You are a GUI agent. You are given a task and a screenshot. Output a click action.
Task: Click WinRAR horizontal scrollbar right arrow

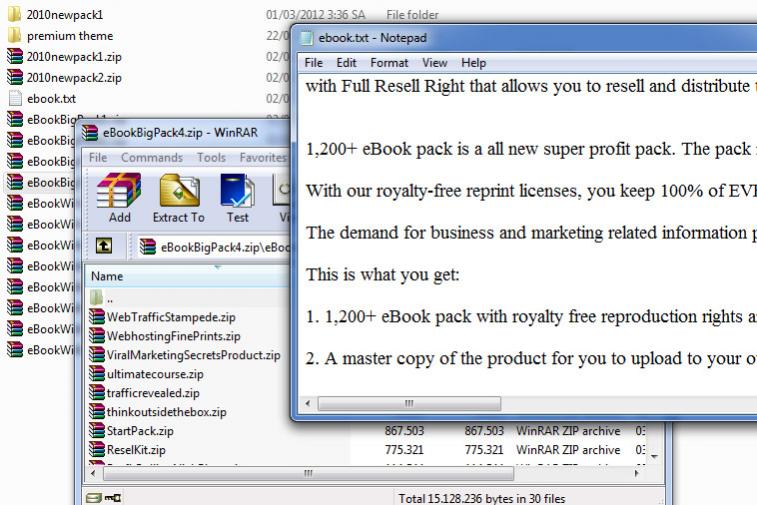(637, 474)
